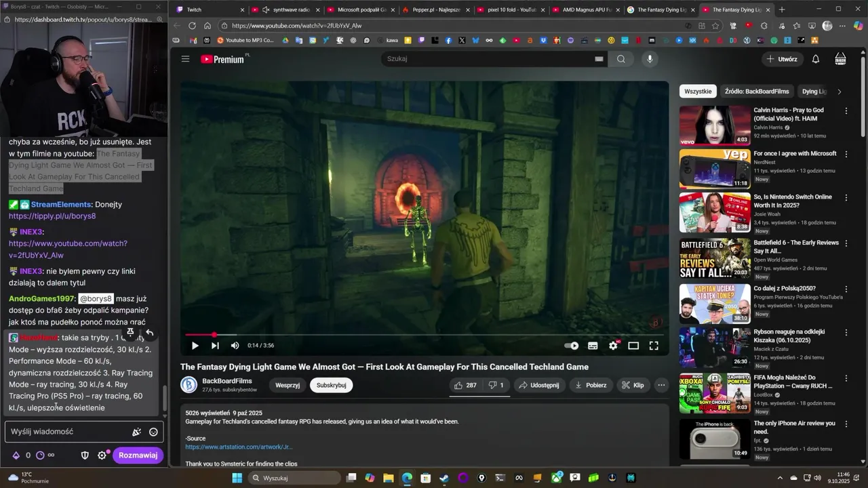This screenshot has width=868, height=488.
Task: Open YouTube notifications bell
Action: click(x=816, y=59)
